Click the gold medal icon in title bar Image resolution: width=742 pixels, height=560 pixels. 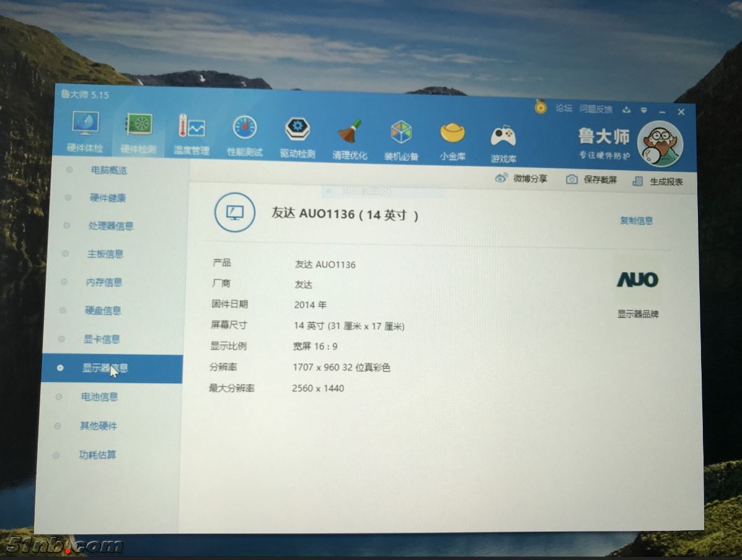(x=541, y=108)
